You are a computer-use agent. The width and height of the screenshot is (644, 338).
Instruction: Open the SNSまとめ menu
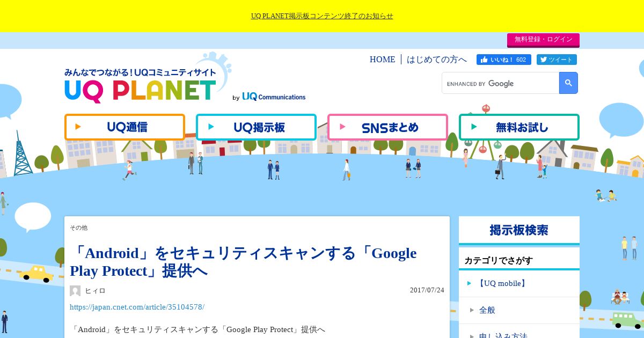(387, 127)
